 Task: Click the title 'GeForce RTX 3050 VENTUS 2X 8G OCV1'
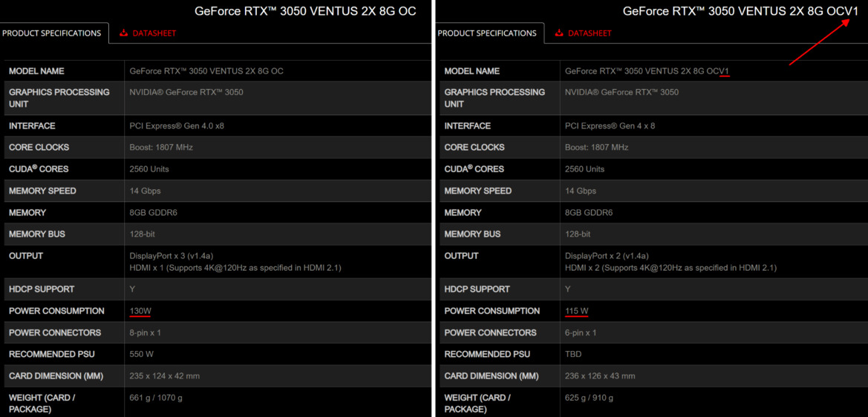pyautogui.click(x=741, y=11)
